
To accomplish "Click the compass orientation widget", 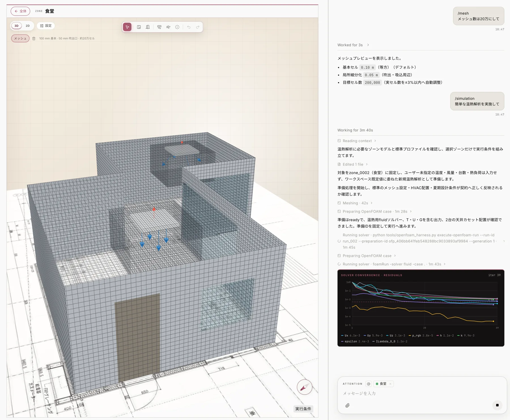I will coord(304,387).
